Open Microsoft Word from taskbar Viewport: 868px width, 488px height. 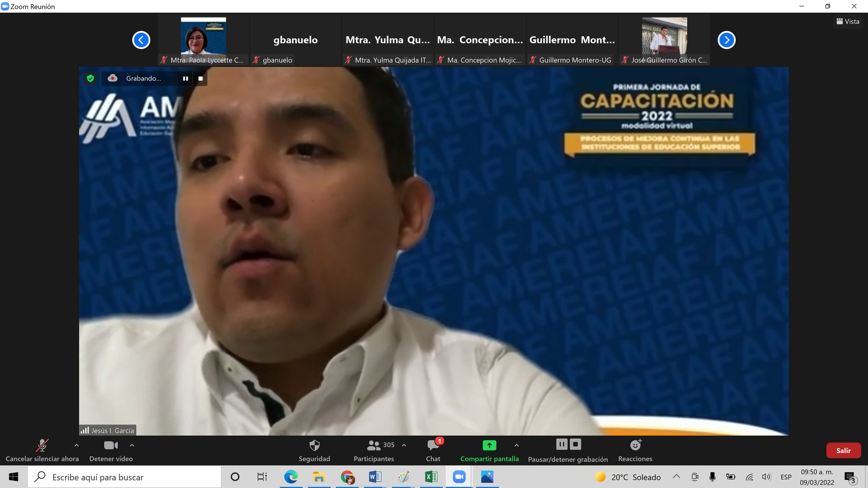375,477
